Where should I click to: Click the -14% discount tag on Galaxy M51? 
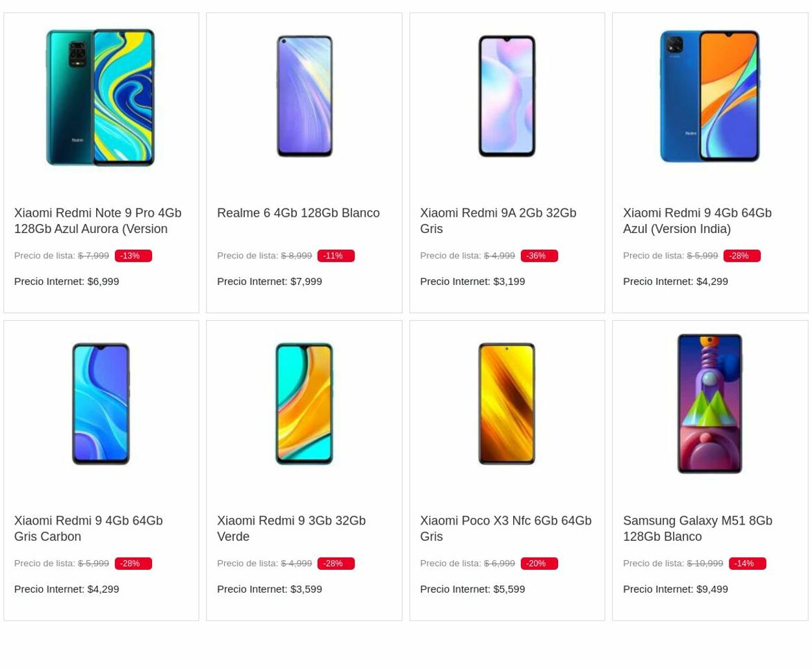(747, 563)
